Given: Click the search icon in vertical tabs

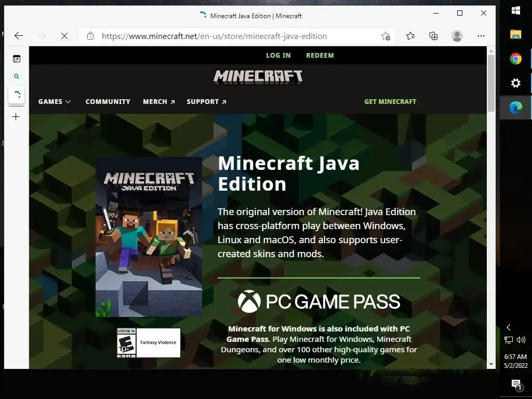Looking at the screenshot, I should coord(16,76).
